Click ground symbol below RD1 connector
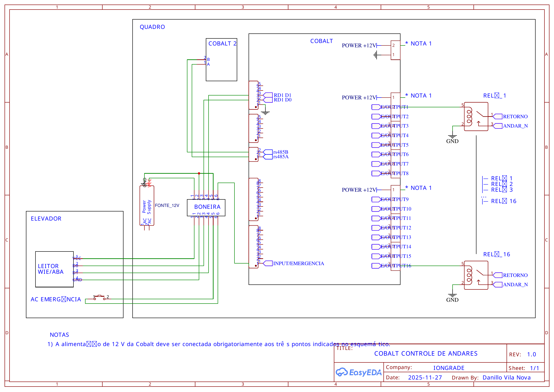Image resolution: width=554 pixels, height=392 pixels. tap(265, 113)
